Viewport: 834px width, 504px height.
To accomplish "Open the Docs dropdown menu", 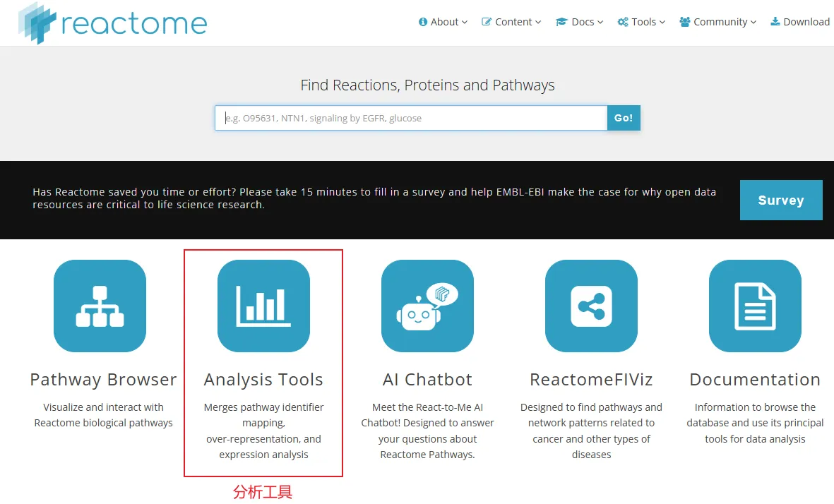I will [580, 22].
